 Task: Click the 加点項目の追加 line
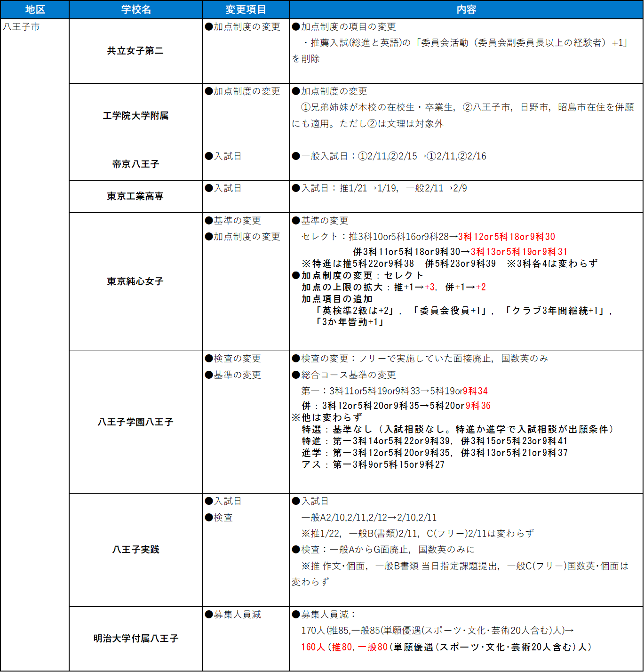coord(337,299)
